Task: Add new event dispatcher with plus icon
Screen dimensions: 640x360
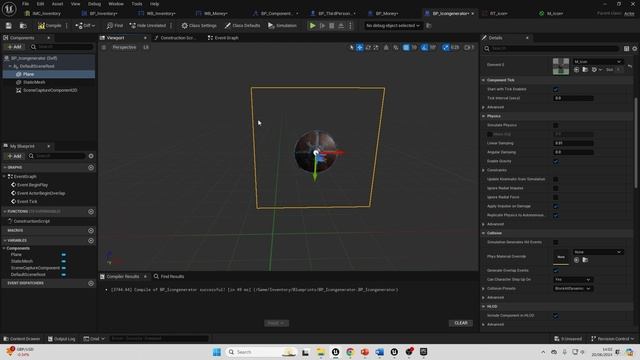Action: pos(91,283)
